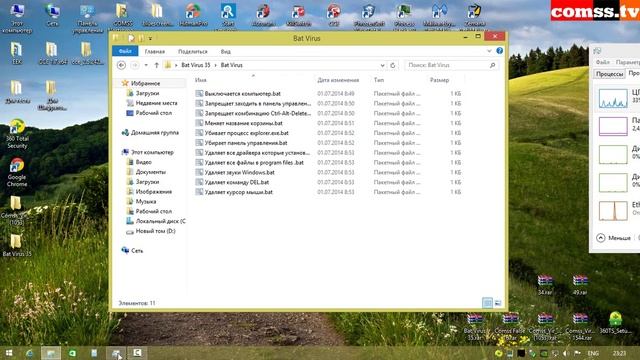Open Customize Quick Access Toolbar dropdown

click(x=150, y=38)
